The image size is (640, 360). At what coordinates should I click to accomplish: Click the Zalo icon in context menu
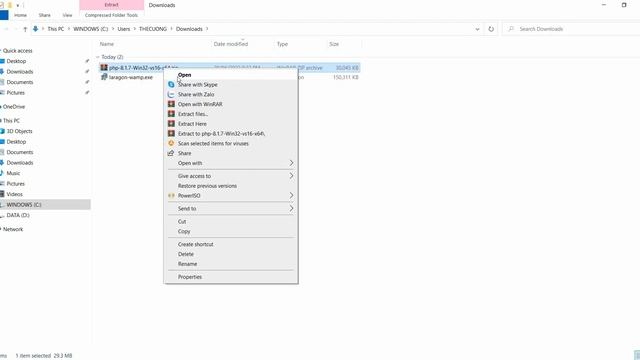[171, 94]
